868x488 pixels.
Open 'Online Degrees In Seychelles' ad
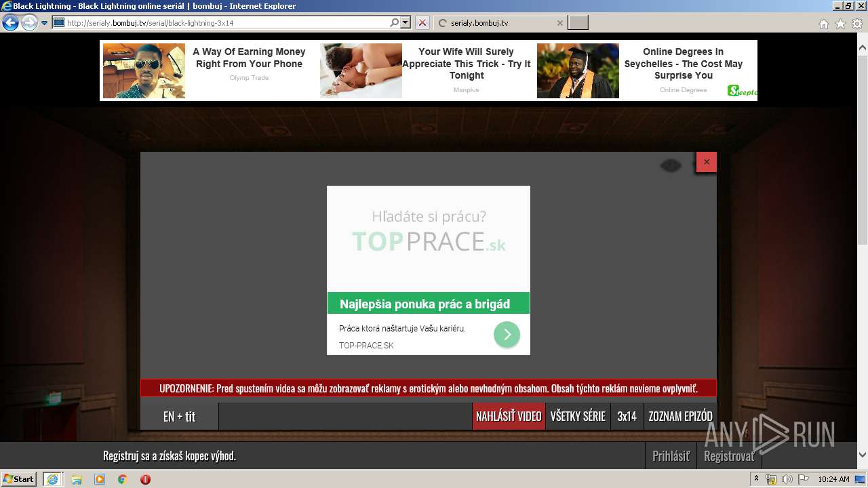click(x=684, y=63)
